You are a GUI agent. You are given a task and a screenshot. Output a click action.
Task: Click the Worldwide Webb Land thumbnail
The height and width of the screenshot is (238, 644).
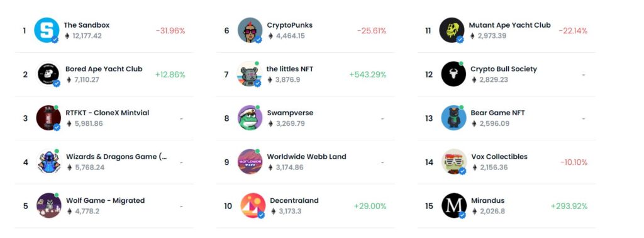click(250, 162)
